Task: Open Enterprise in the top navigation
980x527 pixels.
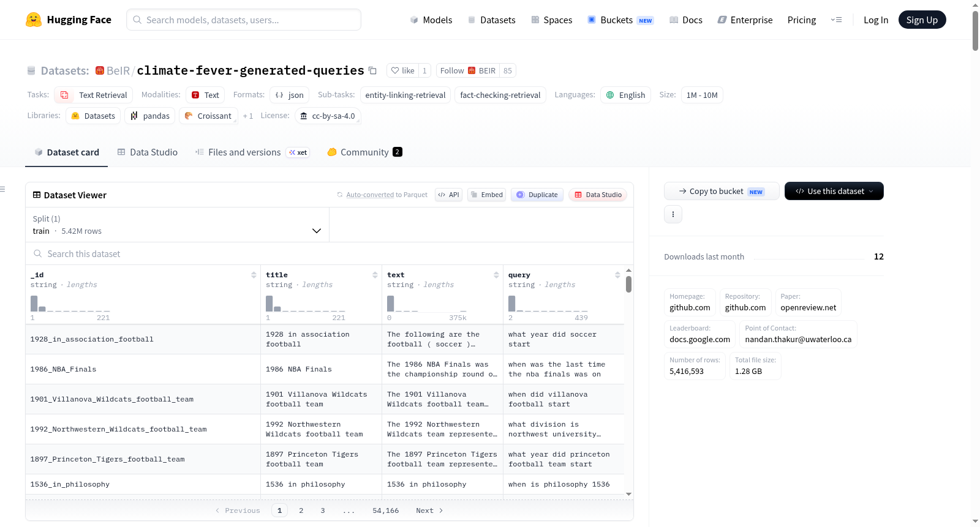Action: point(745,20)
